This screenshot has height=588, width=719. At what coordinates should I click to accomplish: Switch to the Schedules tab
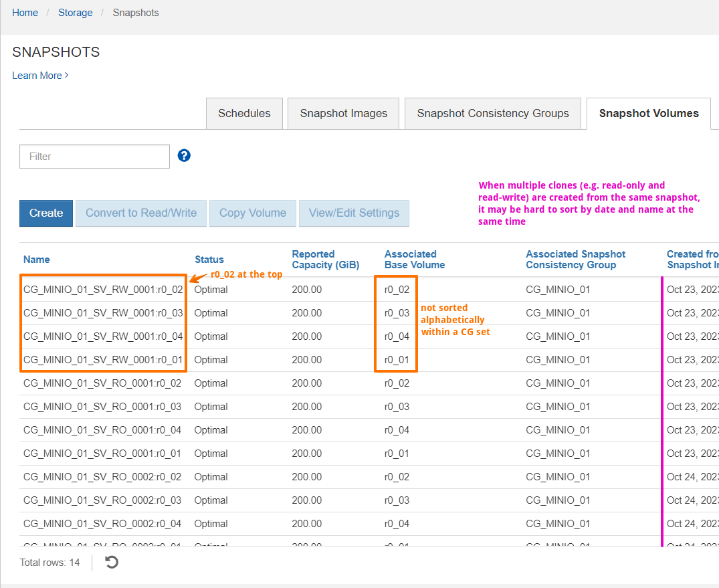pos(244,113)
